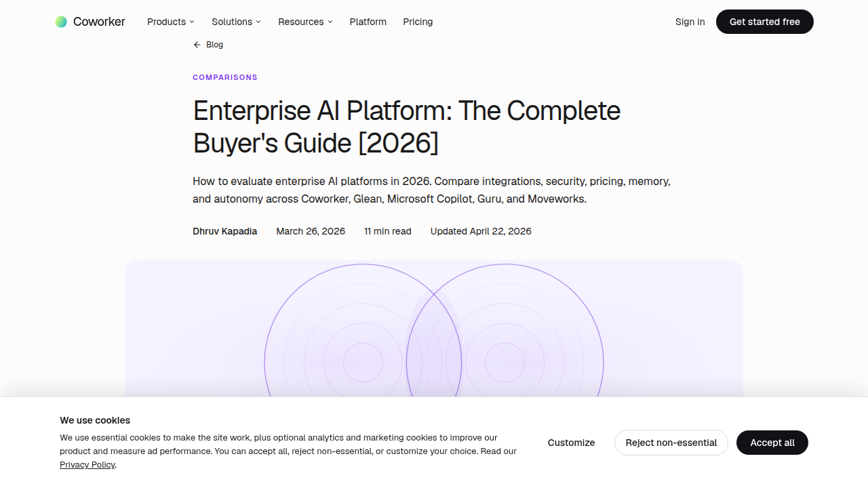Click the article title heading

[407, 127]
